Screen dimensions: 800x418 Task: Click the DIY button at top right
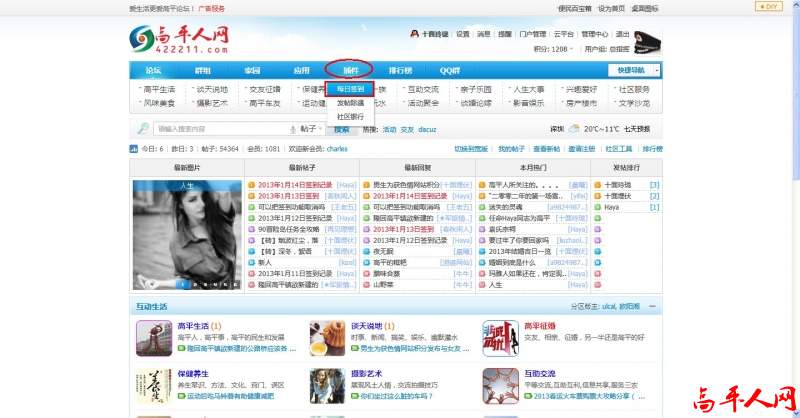tap(768, 6)
